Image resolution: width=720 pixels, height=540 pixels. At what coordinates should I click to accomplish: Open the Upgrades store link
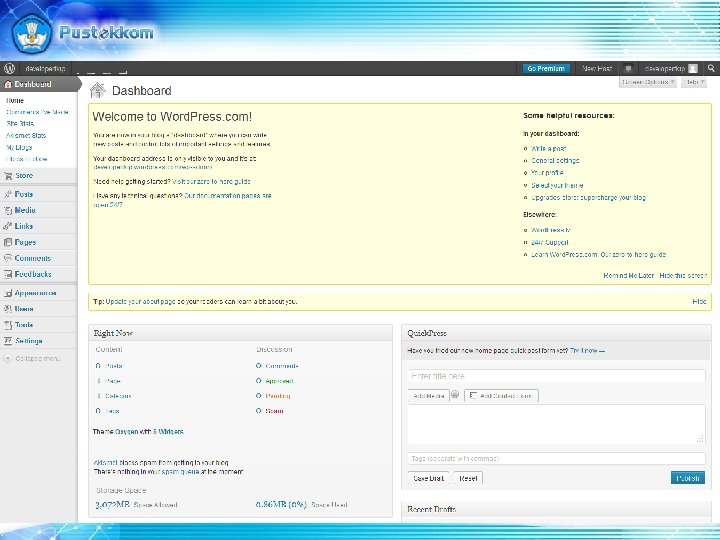click(588, 197)
